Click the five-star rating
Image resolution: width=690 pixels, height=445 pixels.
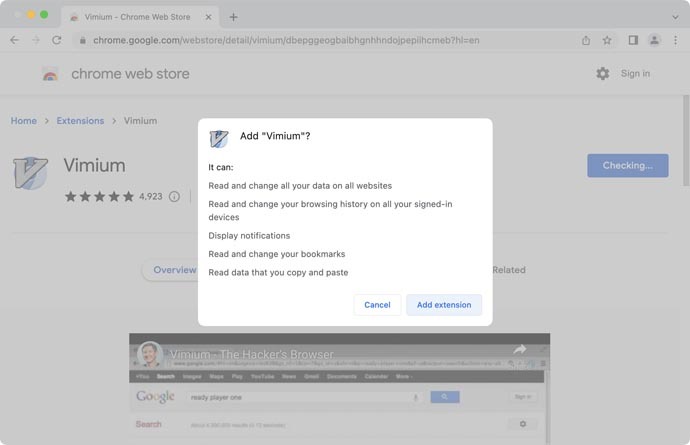pos(99,196)
